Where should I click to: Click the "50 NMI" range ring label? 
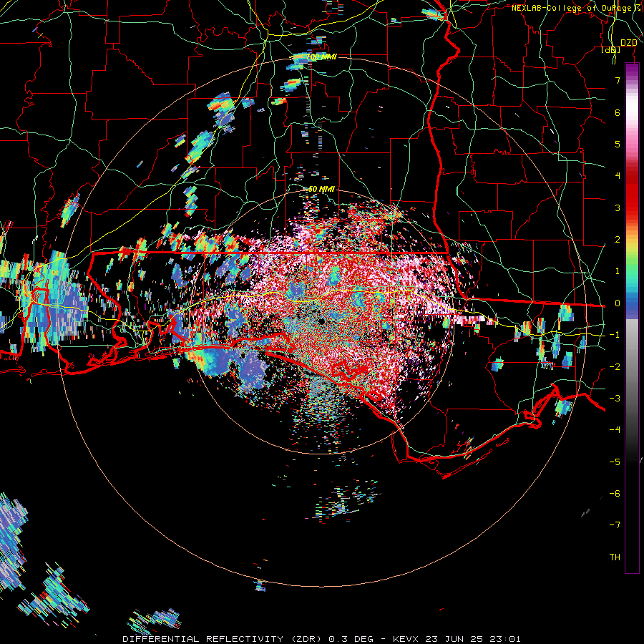[x=321, y=189]
